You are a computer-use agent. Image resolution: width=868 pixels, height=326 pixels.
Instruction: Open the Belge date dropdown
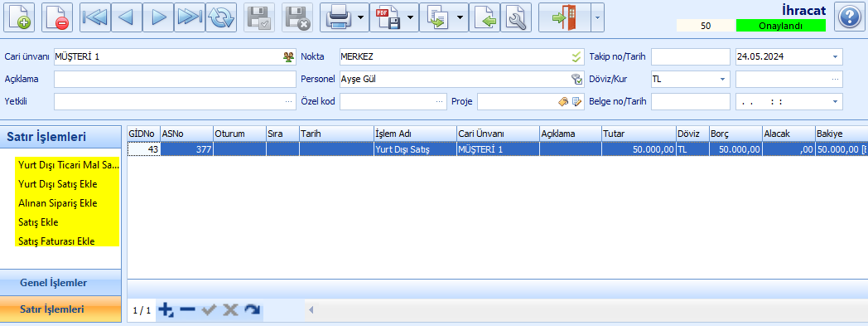coord(835,102)
